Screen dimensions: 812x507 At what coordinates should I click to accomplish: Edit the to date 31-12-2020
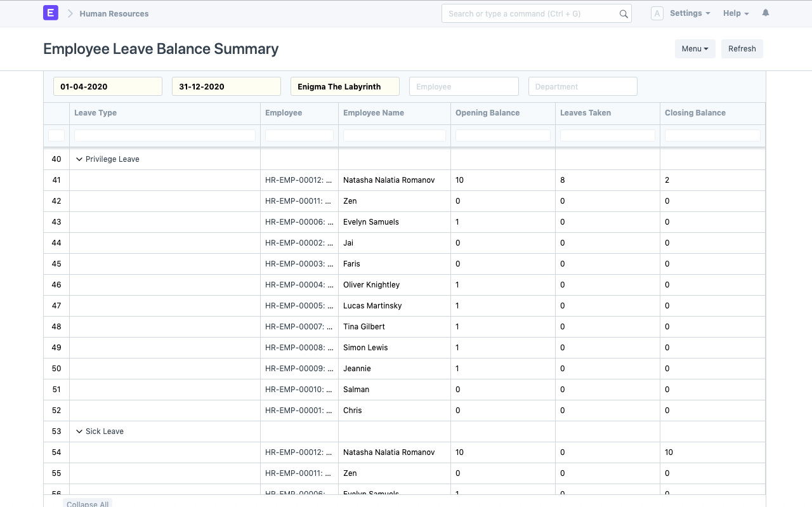point(226,86)
